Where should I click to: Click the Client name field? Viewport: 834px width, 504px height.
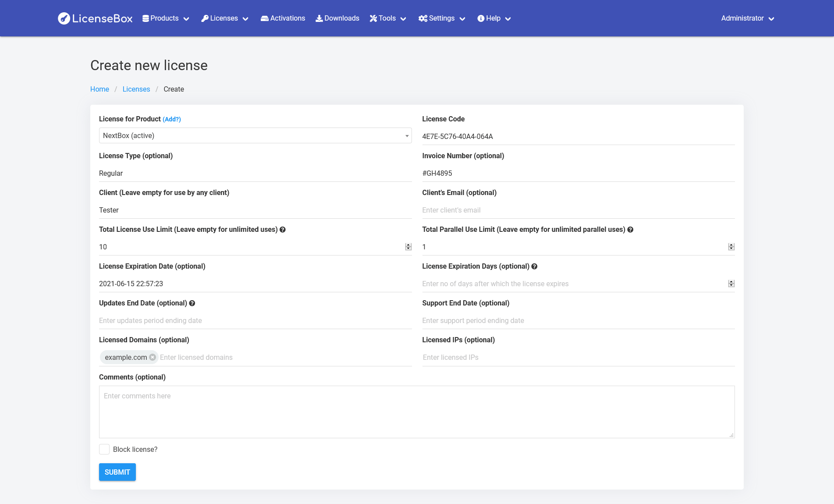tap(256, 210)
